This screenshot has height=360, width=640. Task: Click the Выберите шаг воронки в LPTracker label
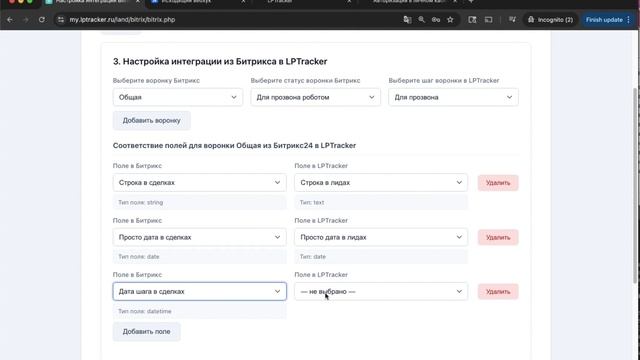click(x=444, y=80)
